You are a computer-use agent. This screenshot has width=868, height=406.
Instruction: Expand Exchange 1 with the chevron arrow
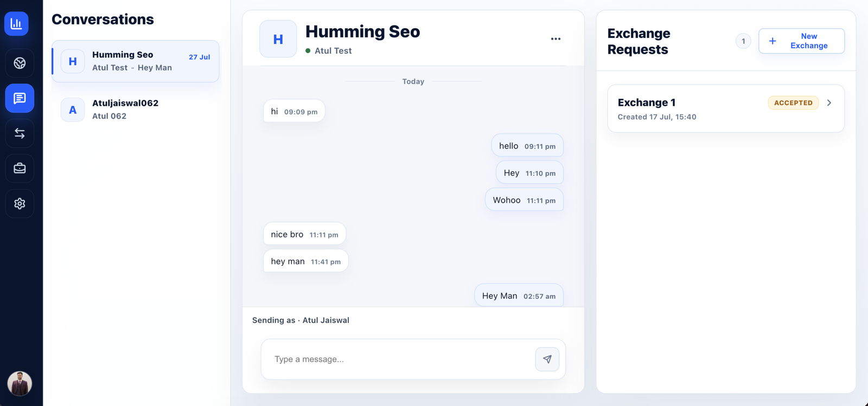(x=829, y=103)
